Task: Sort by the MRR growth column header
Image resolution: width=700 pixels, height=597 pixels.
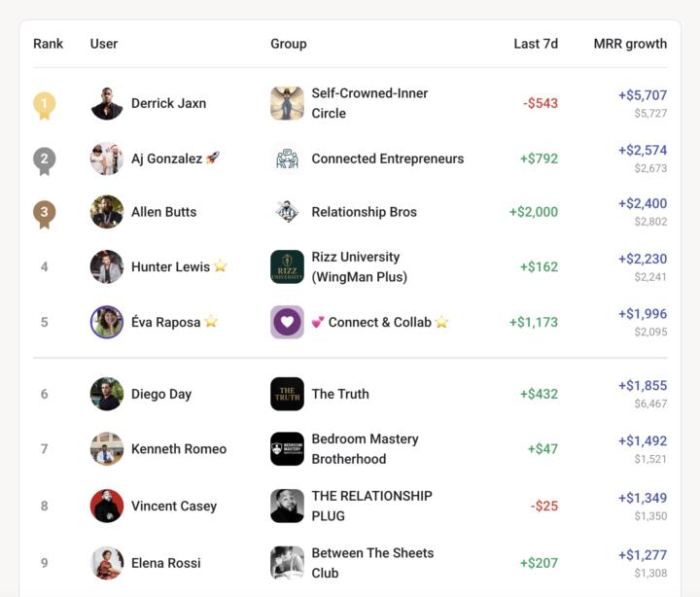Action: click(x=630, y=44)
